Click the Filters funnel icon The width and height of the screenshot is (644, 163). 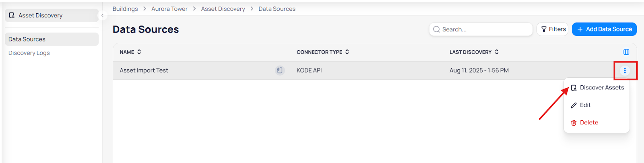pyautogui.click(x=544, y=29)
